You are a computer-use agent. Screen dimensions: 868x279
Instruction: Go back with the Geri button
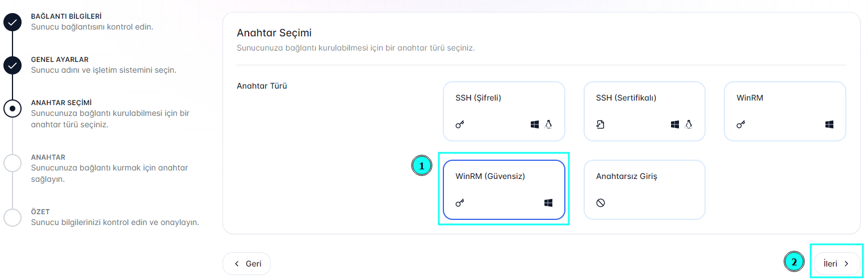pyautogui.click(x=247, y=264)
